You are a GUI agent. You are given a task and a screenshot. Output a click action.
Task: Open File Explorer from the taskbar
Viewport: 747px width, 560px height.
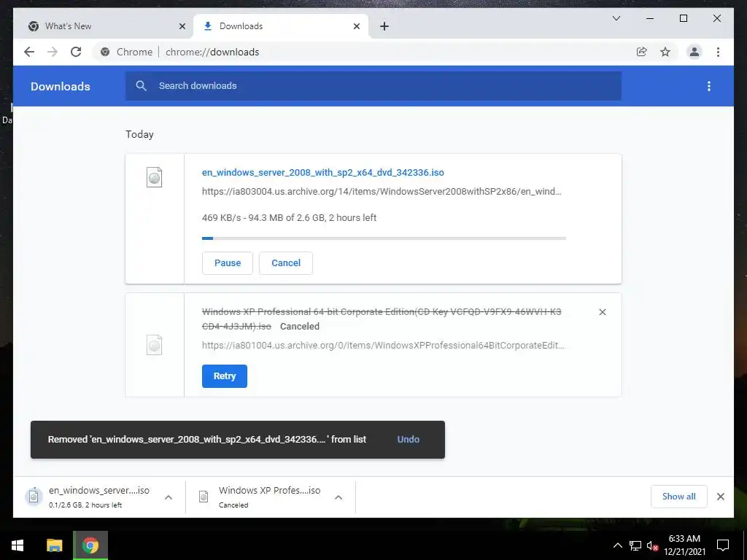[x=54, y=545]
